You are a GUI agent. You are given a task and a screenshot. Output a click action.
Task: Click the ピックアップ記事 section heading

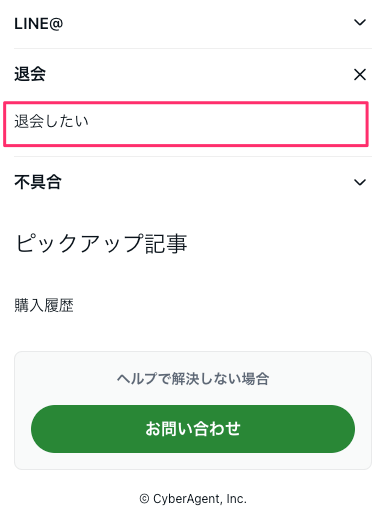click(101, 243)
